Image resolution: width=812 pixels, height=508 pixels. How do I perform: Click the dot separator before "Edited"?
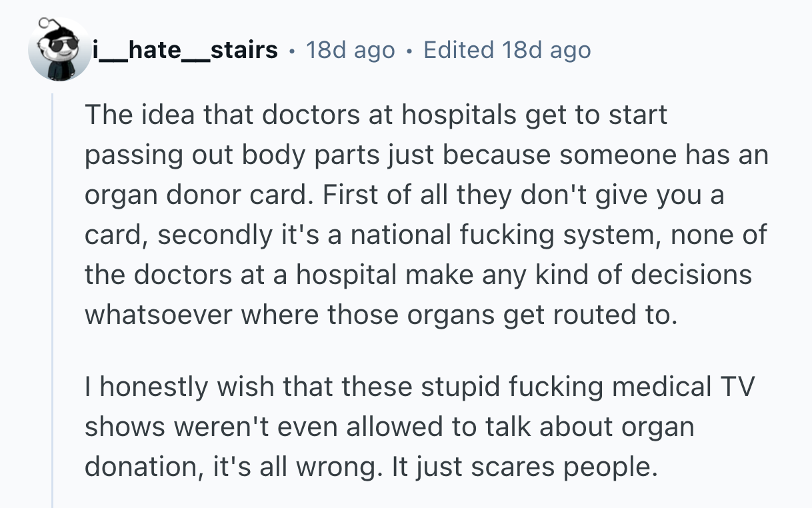pos(409,51)
